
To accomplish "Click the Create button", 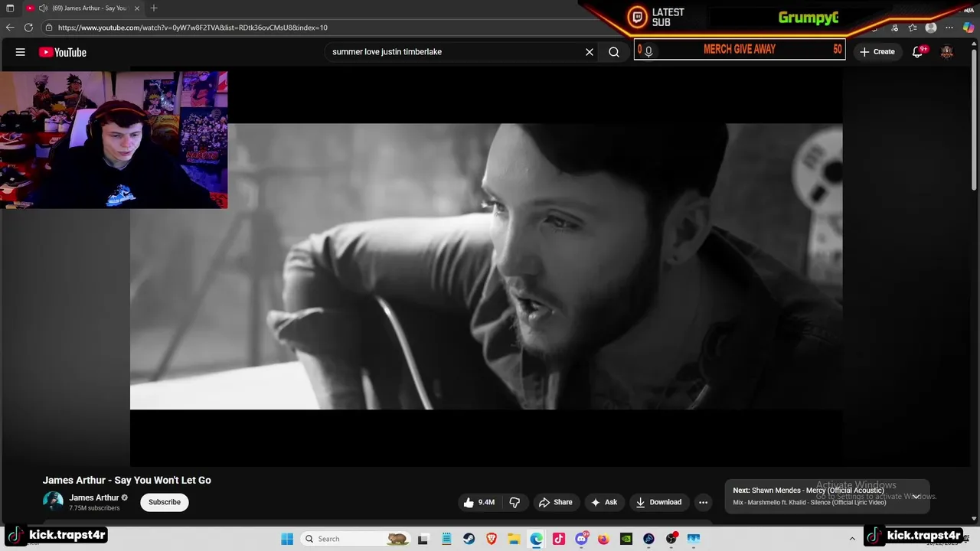I will [x=877, y=52].
